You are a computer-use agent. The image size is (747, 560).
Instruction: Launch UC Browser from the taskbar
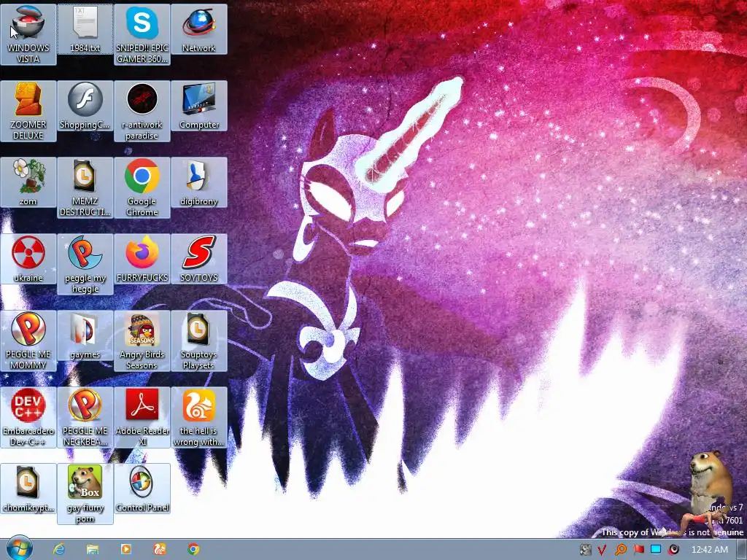click(x=160, y=549)
